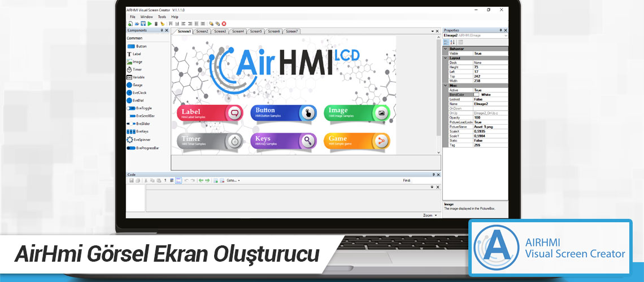
Task: Select the EveClock component
Action: click(x=136, y=93)
